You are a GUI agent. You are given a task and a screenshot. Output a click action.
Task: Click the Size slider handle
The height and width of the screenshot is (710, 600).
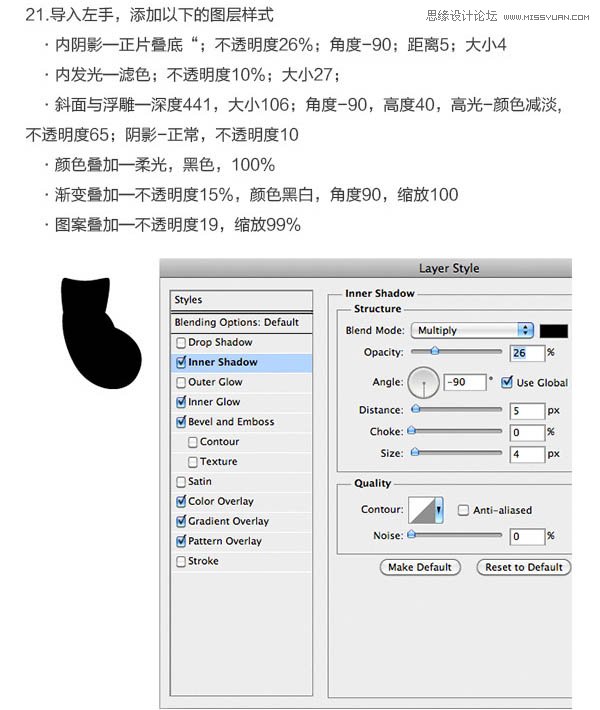coord(415,452)
